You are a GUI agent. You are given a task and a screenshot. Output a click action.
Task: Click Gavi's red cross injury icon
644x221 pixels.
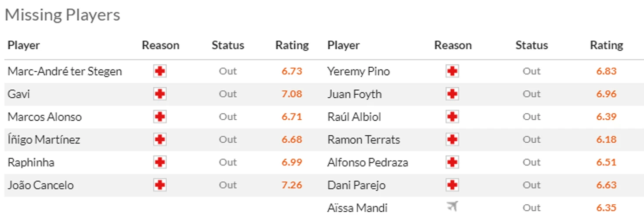160,94
